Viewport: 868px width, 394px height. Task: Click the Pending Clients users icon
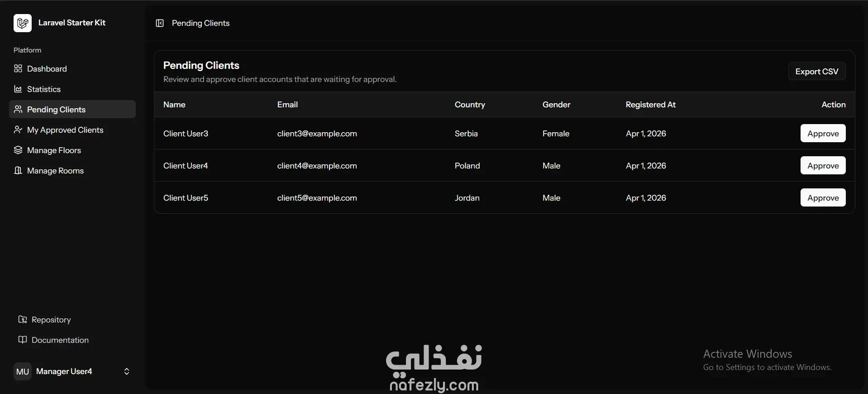coord(18,109)
